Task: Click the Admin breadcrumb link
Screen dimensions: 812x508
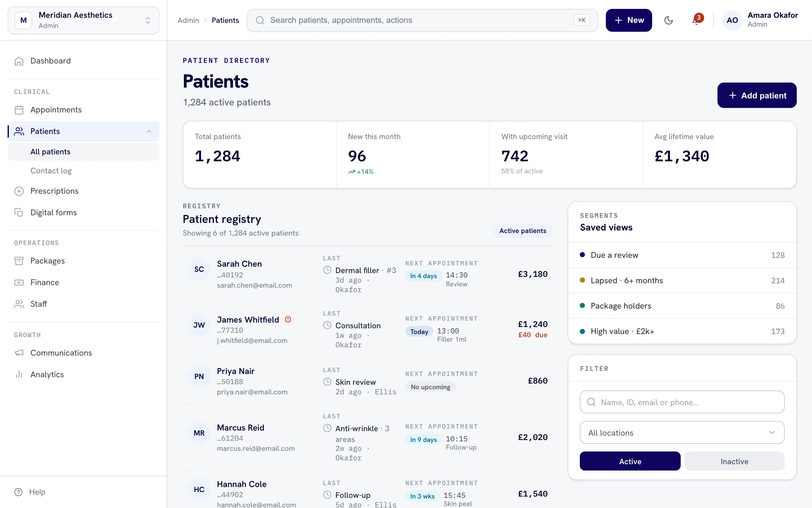Action: coord(188,20)
